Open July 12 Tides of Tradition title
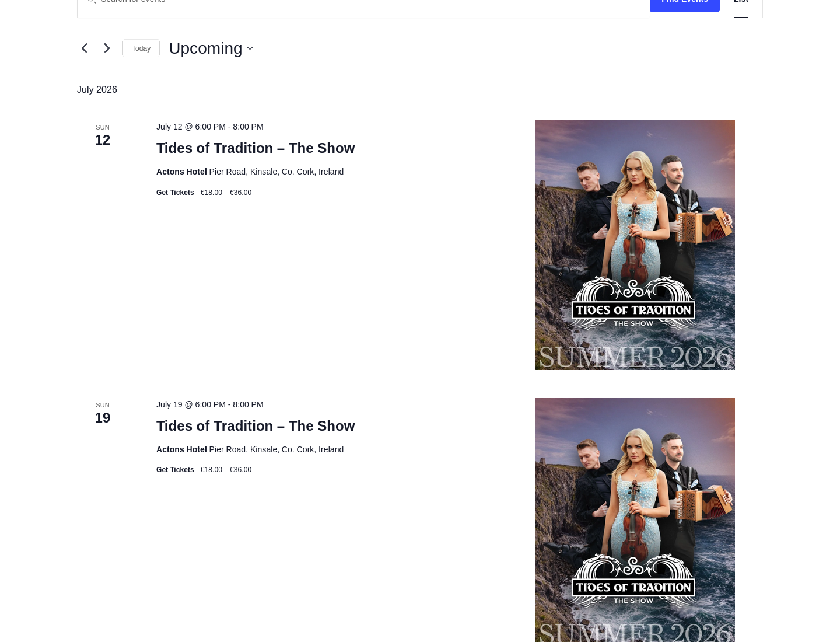This screenshot has width=840, height=642. 256,148
